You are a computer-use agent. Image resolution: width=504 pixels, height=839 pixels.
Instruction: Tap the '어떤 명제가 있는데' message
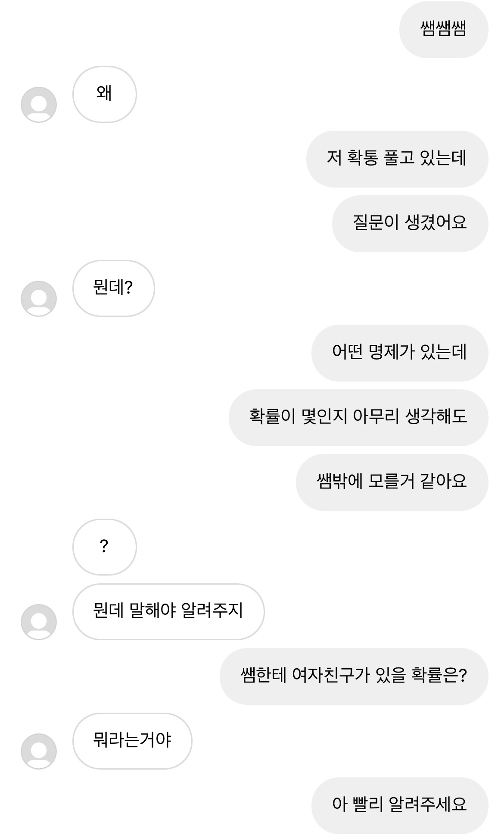click(399, 353)
